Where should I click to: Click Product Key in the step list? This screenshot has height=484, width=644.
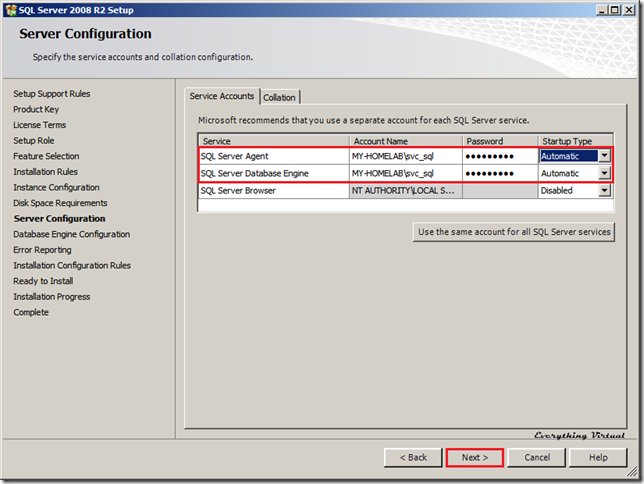36,109
